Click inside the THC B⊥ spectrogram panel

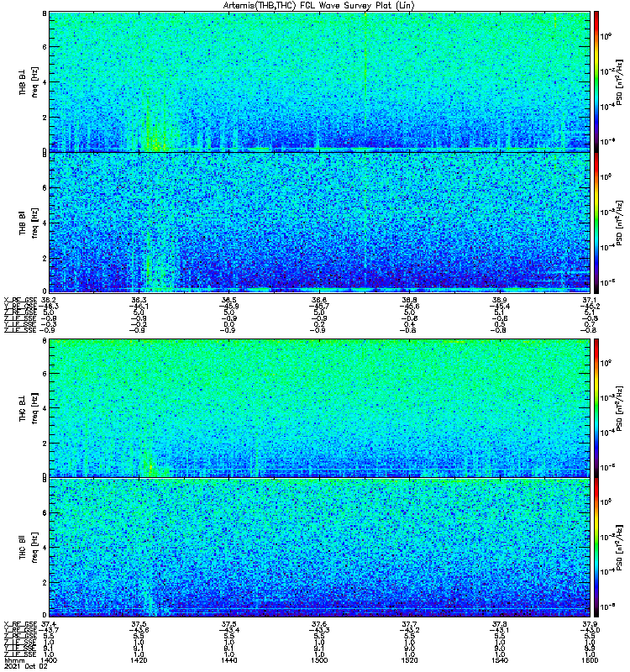319,408
